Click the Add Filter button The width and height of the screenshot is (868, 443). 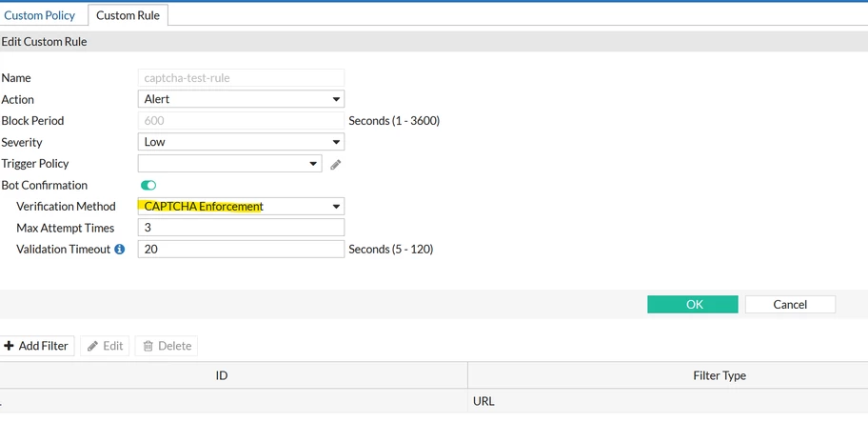click(x=36, y=346)
